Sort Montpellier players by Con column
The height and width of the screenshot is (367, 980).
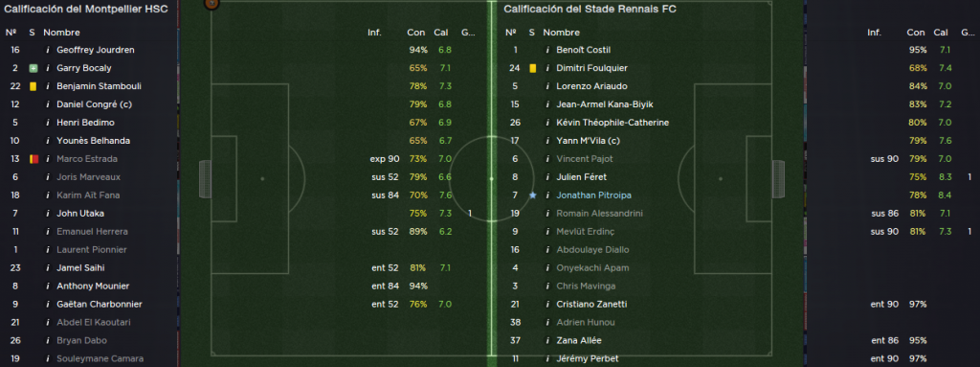tap(415, 33)
